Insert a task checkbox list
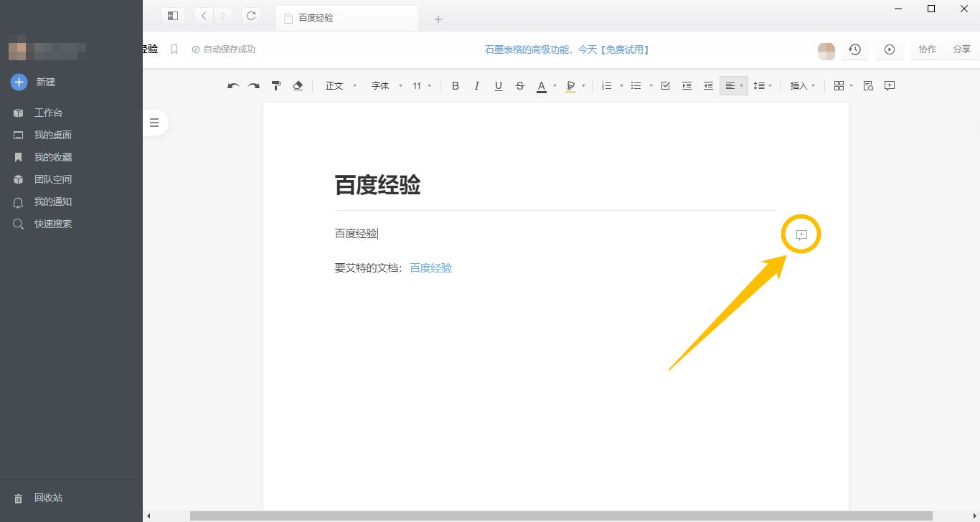 tap(665, 86)
